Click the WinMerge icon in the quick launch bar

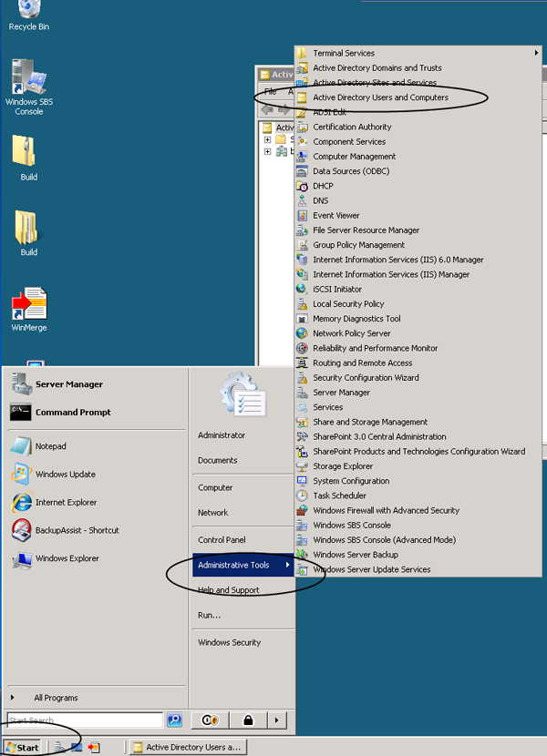pyautogui.click(x=94, y=747)
